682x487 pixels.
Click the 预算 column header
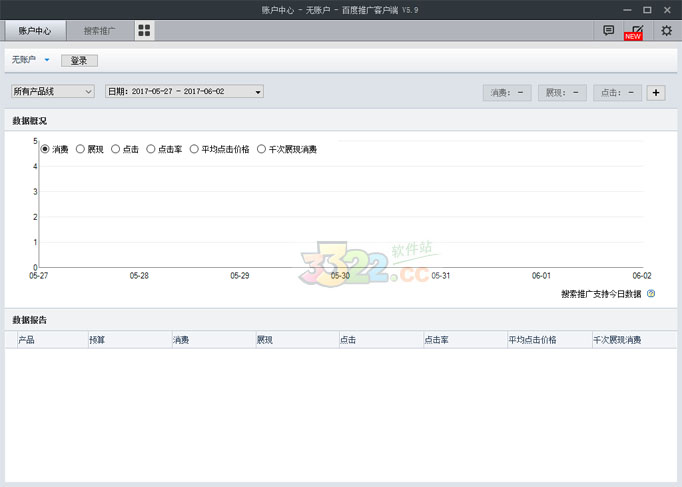(97, 340)
